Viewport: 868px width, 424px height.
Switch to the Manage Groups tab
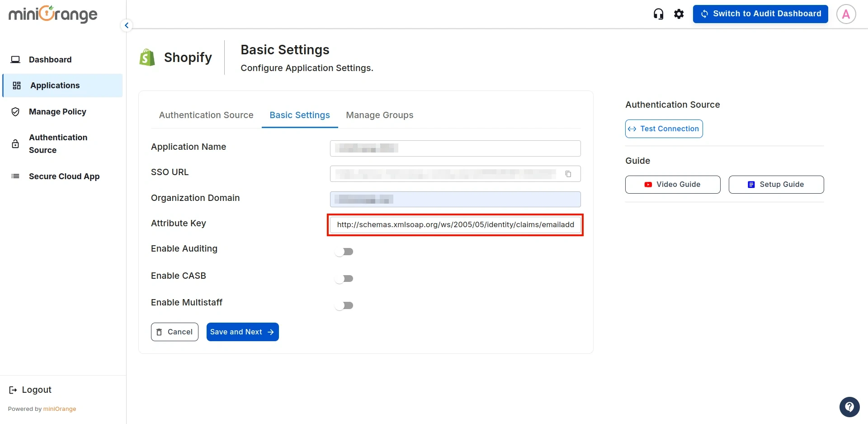pyautogui.click(x=379, y=115)
